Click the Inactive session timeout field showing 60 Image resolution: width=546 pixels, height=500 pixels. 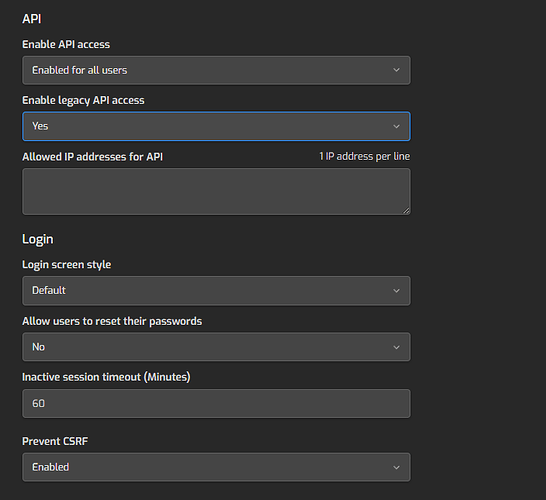coord(216,404)
